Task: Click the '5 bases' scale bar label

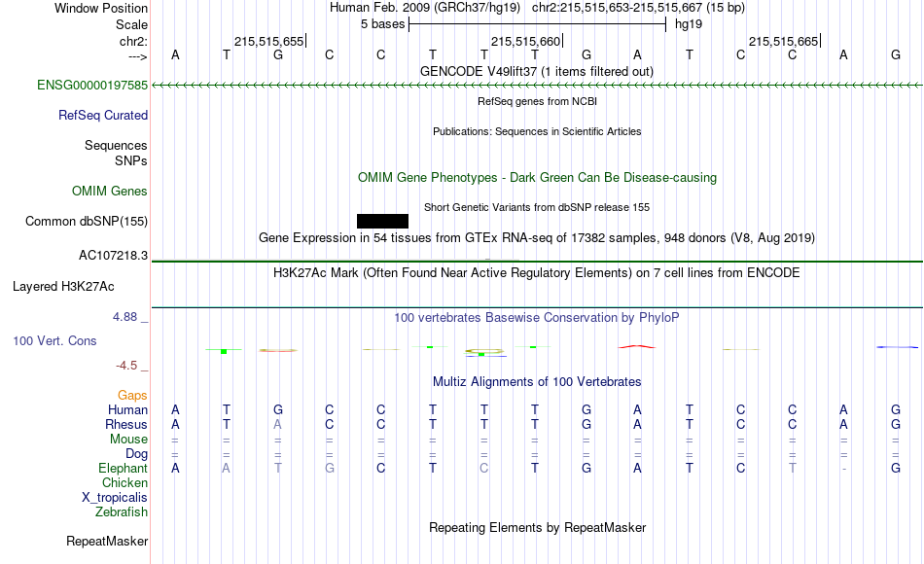Action: click(383, 24)
